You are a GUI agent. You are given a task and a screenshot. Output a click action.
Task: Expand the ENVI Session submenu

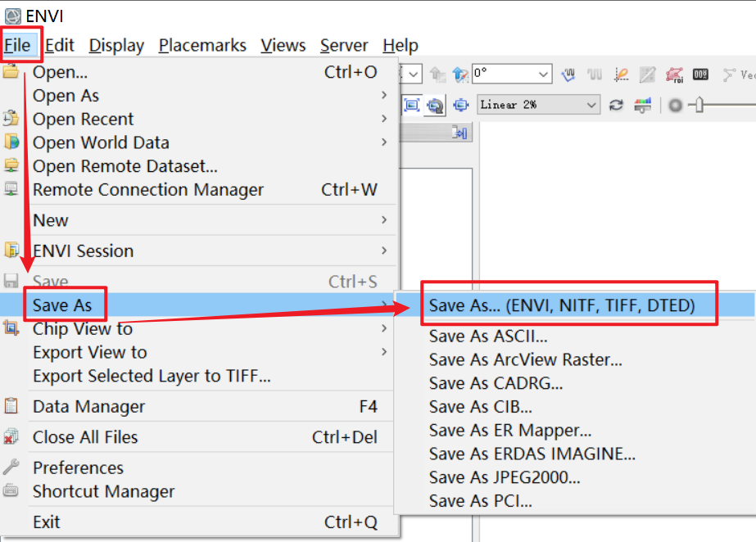tap(200, 251)
